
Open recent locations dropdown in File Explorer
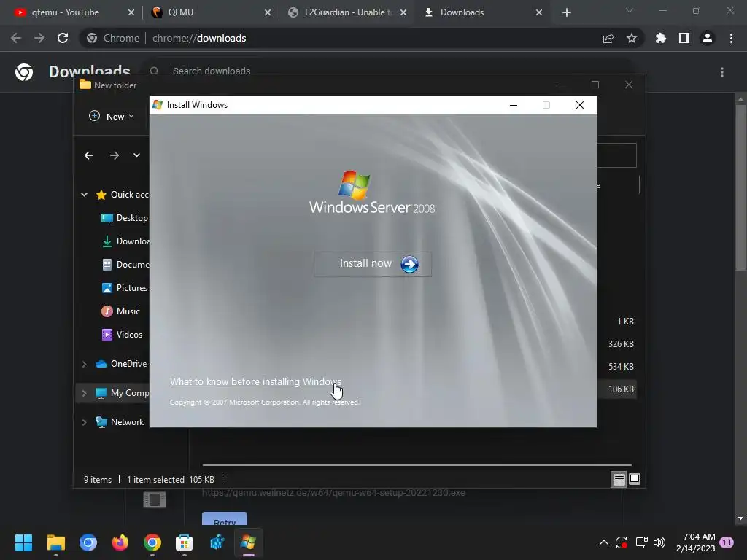click(136, 155)
